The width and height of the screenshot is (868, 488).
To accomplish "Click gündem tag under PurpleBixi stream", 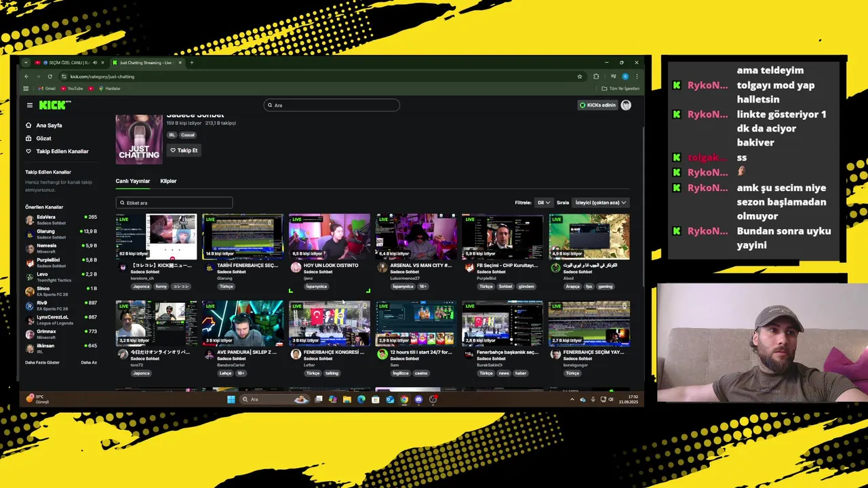I will pos(526,286).
